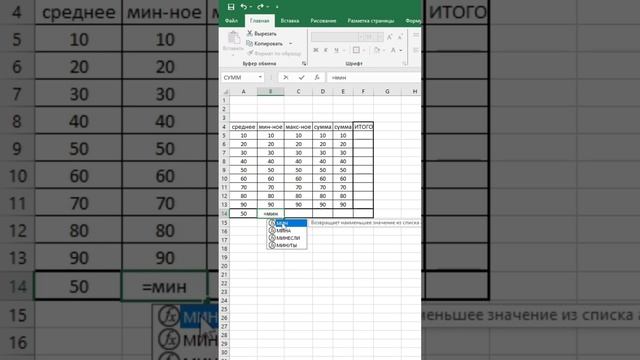The width and height of the screenshot is (640, 360).
Task: Click the select-all corner triangle
Action: pos(225,91)
